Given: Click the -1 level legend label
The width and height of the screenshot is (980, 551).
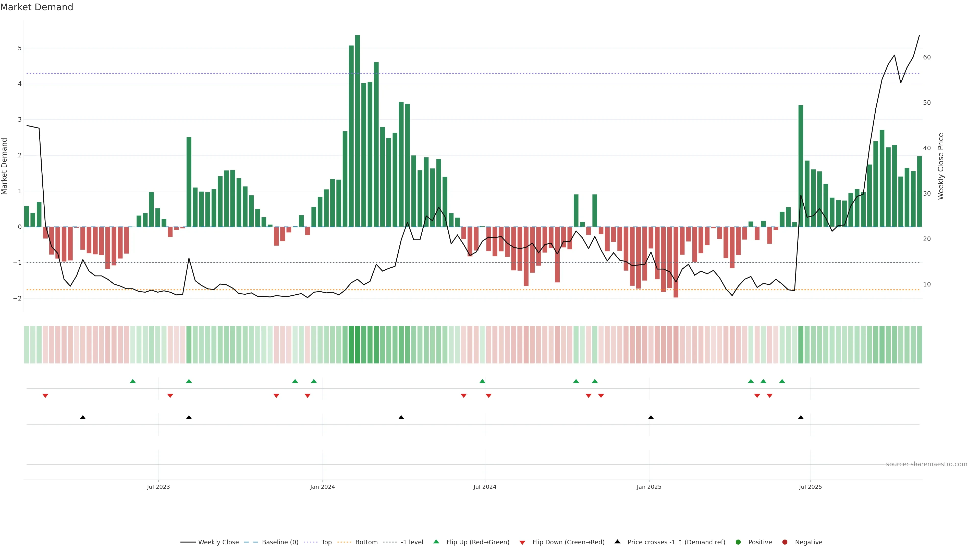Looking at the screenshot, I should (412, 542).
